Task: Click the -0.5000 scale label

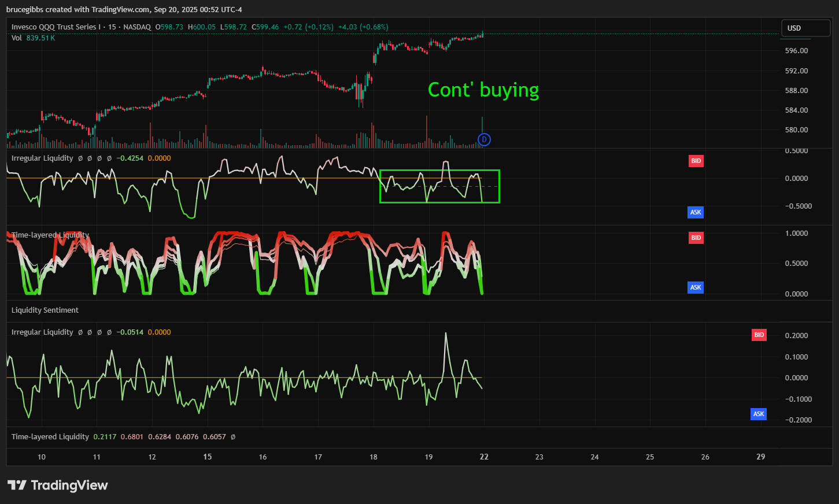Action: coord(798,206)
